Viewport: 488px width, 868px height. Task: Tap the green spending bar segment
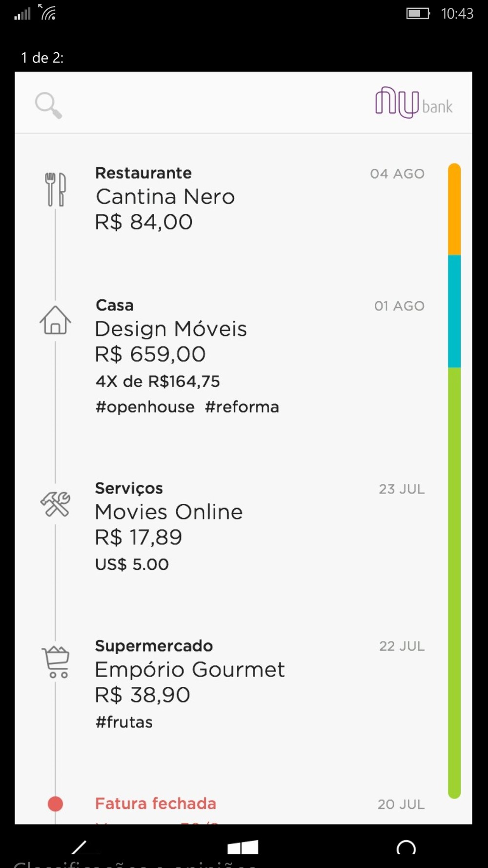pos(454,581)
